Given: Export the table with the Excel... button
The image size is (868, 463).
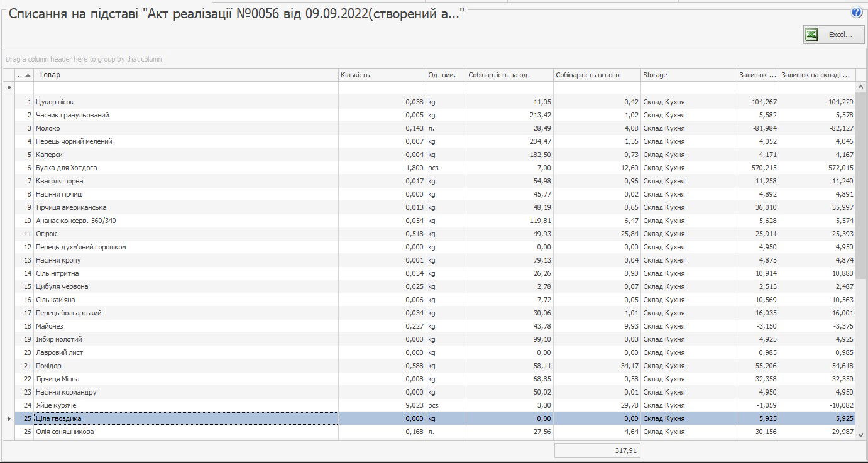Looking at the screenshot, I should [833, 35].
